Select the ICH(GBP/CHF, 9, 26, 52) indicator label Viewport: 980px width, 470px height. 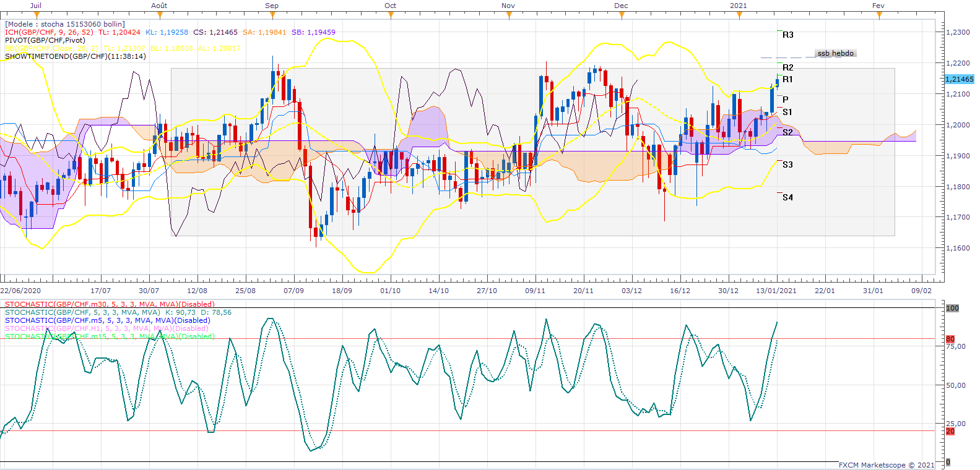point(49,32)
